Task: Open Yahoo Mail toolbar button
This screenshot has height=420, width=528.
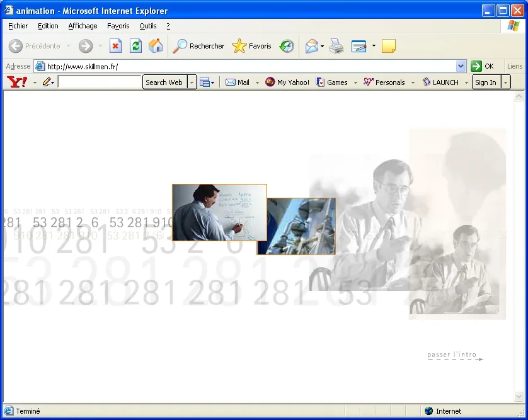Action: pos(238,82)
